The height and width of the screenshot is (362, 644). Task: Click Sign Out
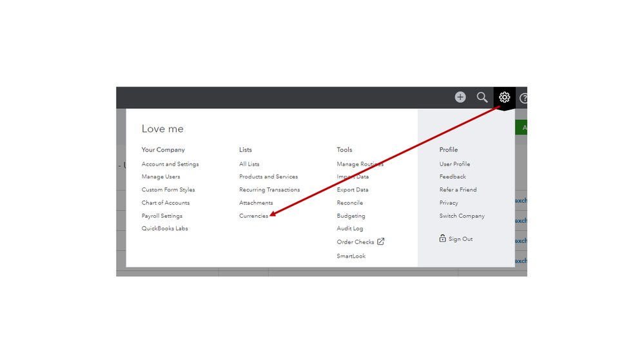tap(460, 239)
